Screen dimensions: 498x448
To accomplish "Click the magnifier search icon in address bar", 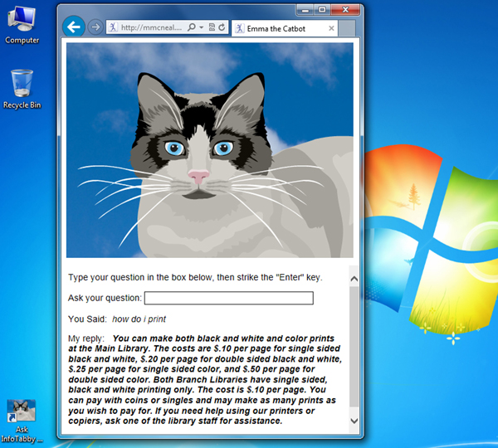I will (192, 27).
